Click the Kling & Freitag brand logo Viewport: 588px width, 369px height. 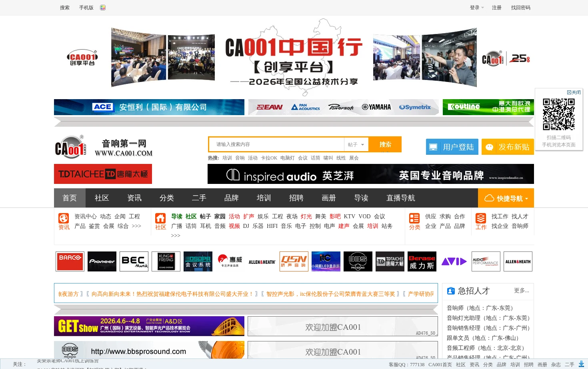point(166,261)
